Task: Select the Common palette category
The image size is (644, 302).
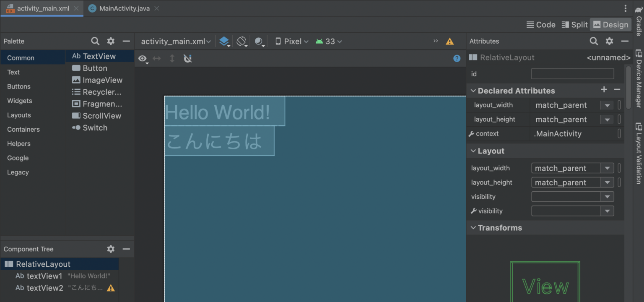Action: (33, 58)
